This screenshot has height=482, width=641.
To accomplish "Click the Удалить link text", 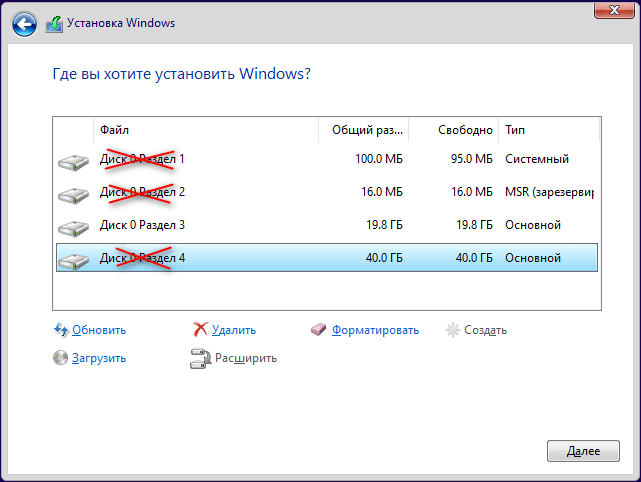I will tap(234, 330).
